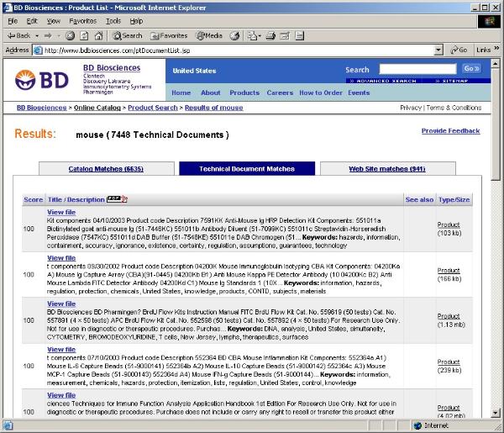Click the Type/Size column header
This screenshot has height=433, width=504.
point(454,200)
